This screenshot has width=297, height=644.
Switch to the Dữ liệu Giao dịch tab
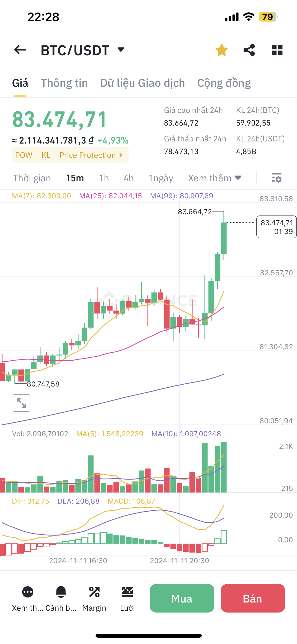click(143, 83)
